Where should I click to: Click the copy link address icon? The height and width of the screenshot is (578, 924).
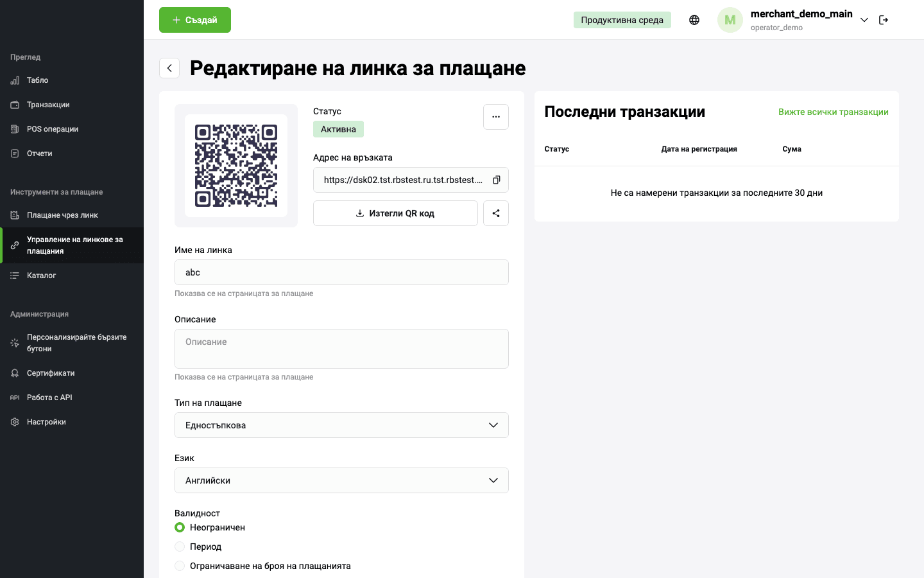[x=496, y=180]
